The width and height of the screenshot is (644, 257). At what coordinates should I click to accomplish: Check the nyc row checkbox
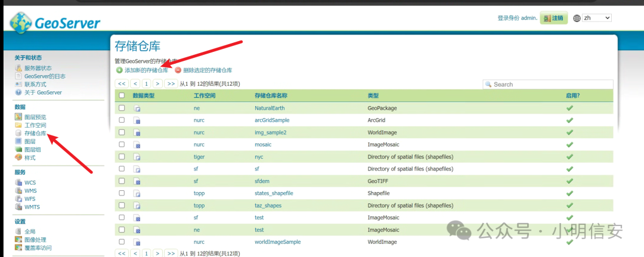click(122, 156)
